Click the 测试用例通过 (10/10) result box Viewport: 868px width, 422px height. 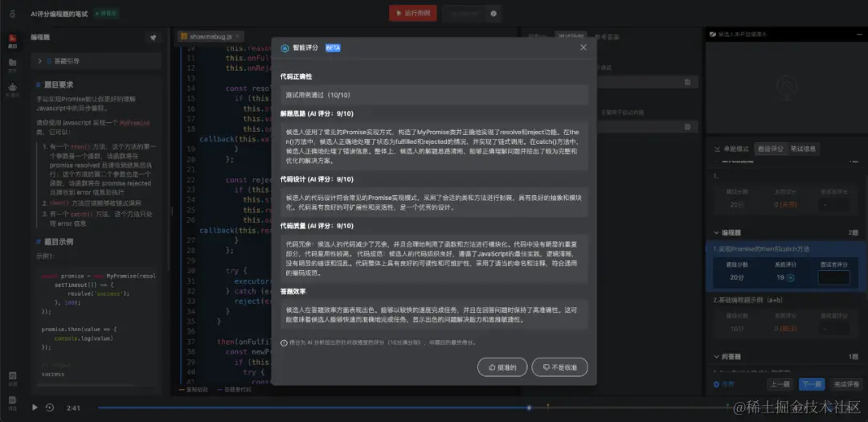pyautogui.click(x=433, y=96)
